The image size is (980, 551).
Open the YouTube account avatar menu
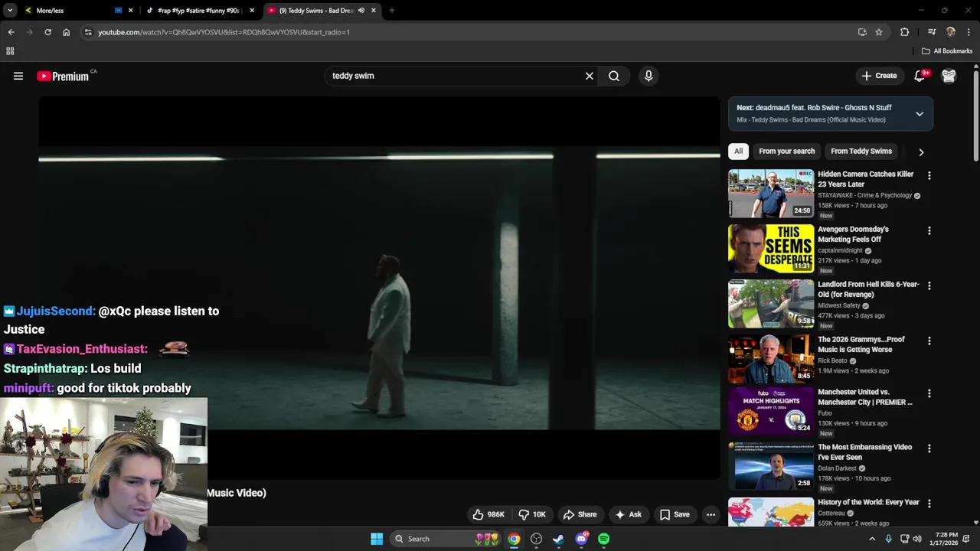click(x=949, y=76)
